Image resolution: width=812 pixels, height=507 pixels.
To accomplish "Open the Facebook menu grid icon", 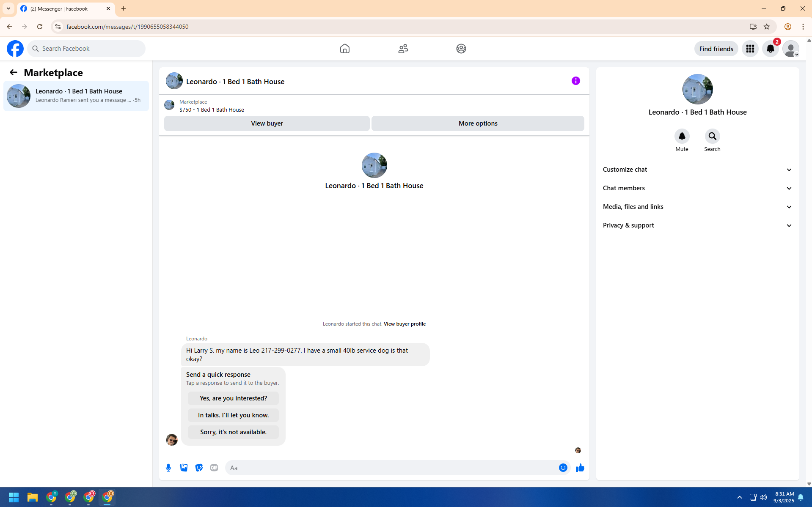I will point(750,49).
